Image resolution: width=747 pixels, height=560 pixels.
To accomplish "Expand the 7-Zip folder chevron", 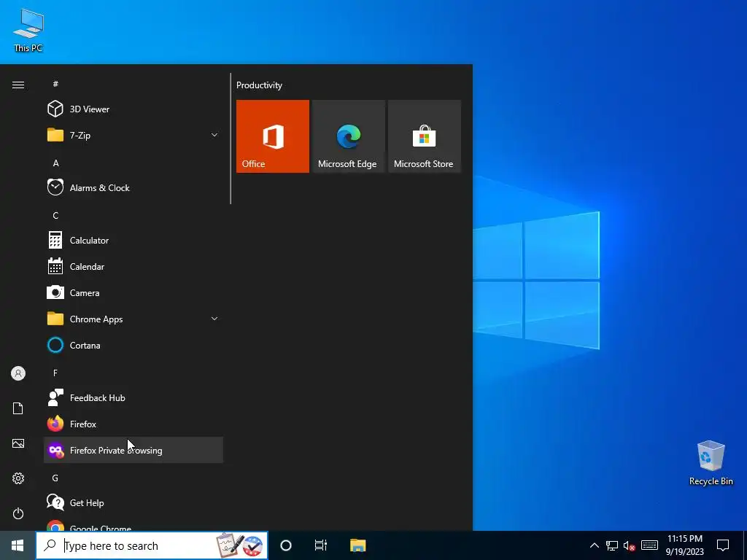I will point(214,135).
